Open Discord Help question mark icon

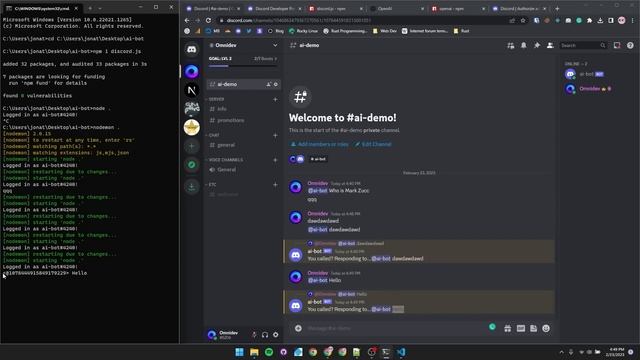point(630,46)
